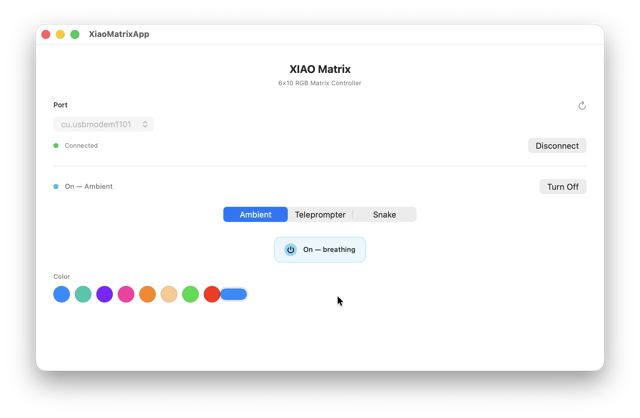Click the On — Ambient status text
This screenshot has width=640, height=418.
click(x=89, y=186)
